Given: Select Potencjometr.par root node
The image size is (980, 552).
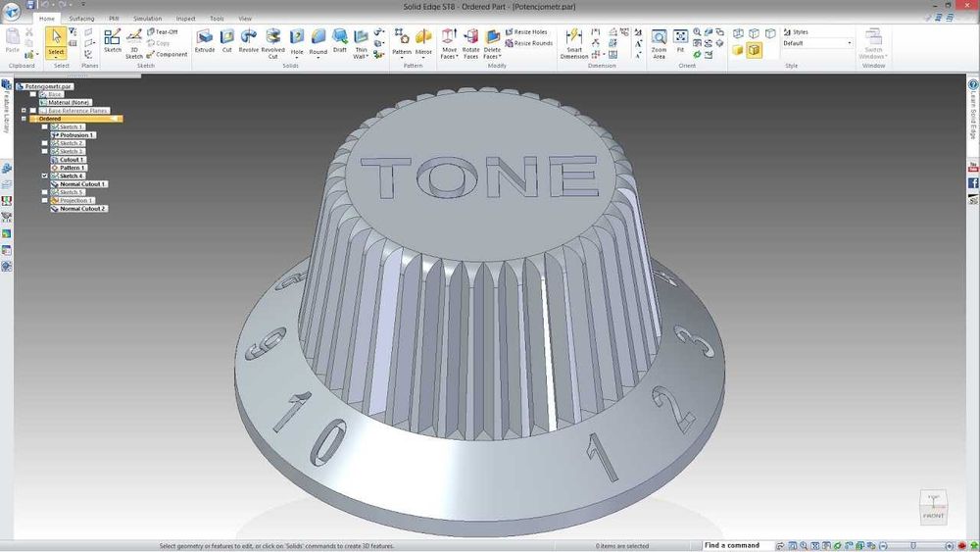Looking at the screenshot, I should point(45,86).
